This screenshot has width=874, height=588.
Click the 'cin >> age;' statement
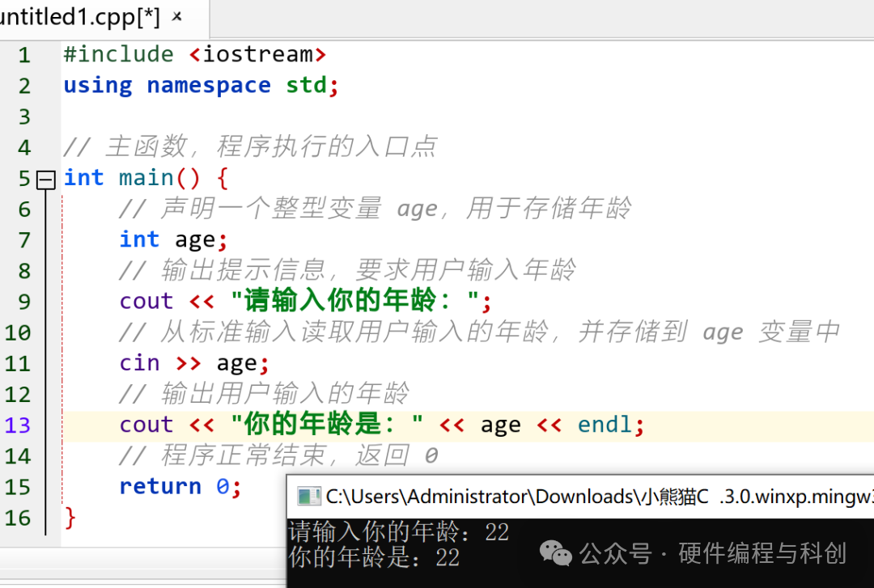click(x=194, y=363)
